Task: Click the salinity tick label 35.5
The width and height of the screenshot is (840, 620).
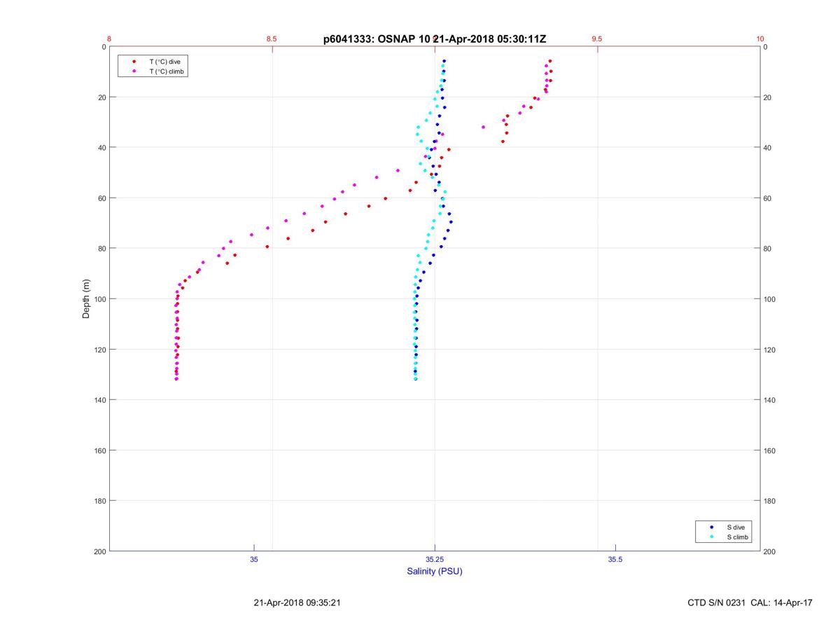Action: click(615, 559)
